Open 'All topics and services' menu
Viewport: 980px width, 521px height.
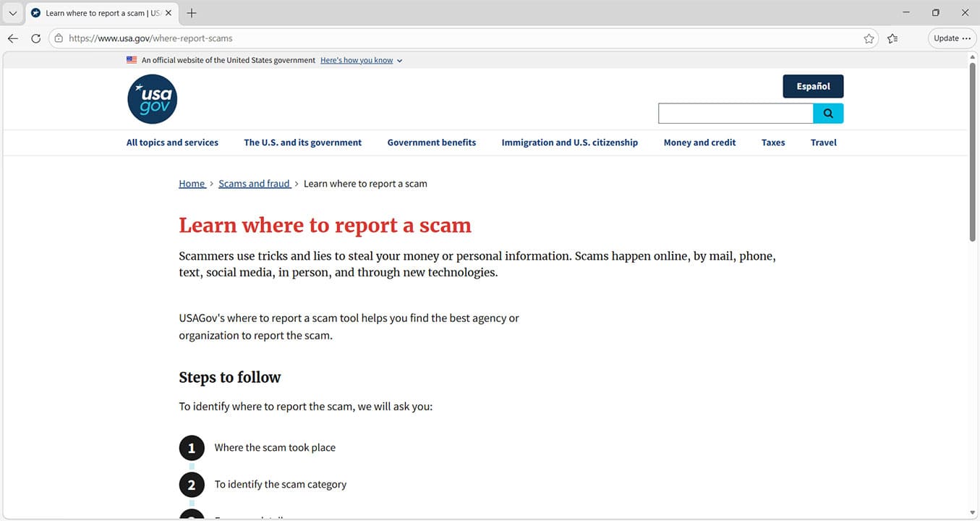172,143
